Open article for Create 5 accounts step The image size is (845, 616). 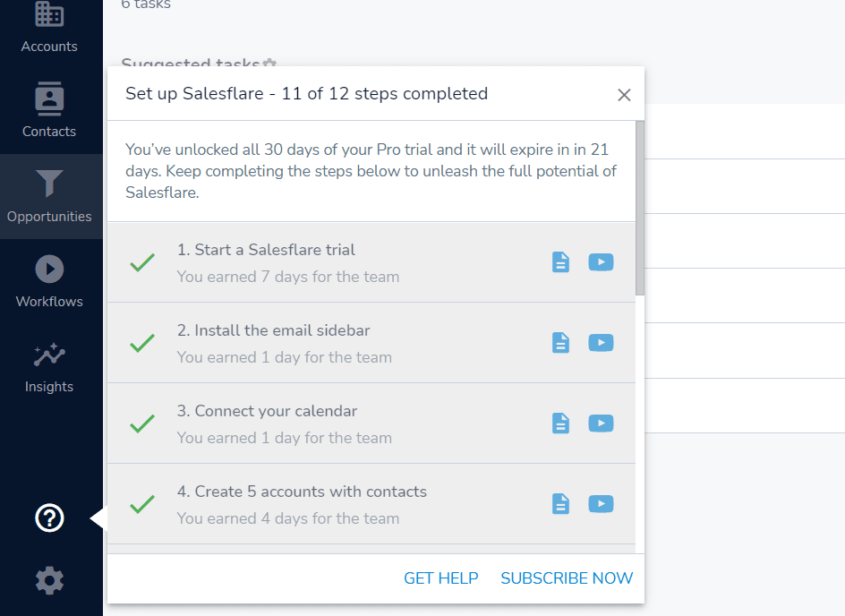pyautogui.click(x=560, y=504)
